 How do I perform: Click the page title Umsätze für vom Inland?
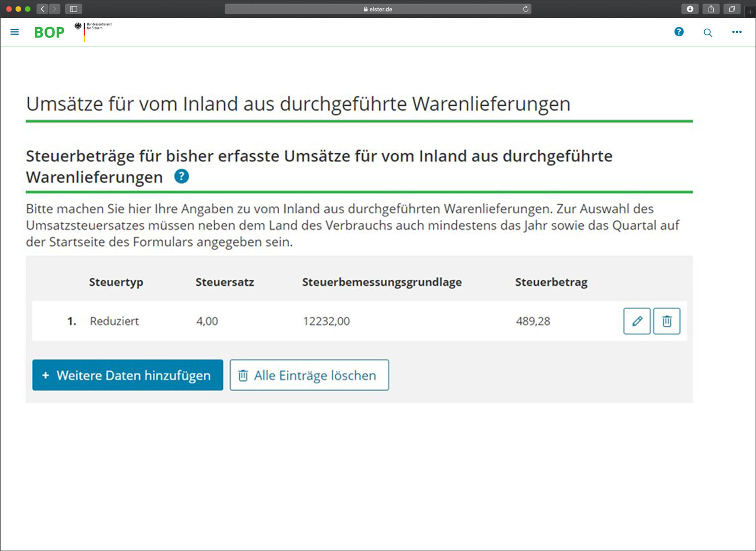point(298,104)
